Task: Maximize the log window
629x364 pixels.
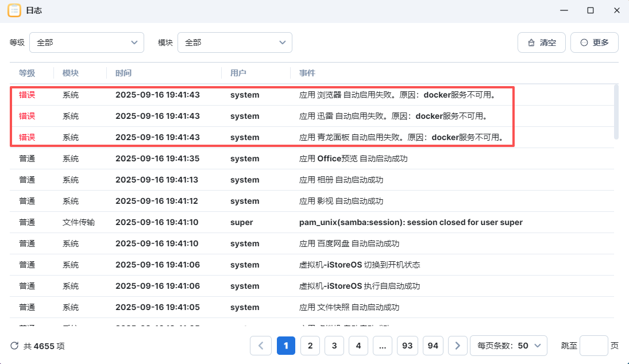Action: [x=590, y=11]
